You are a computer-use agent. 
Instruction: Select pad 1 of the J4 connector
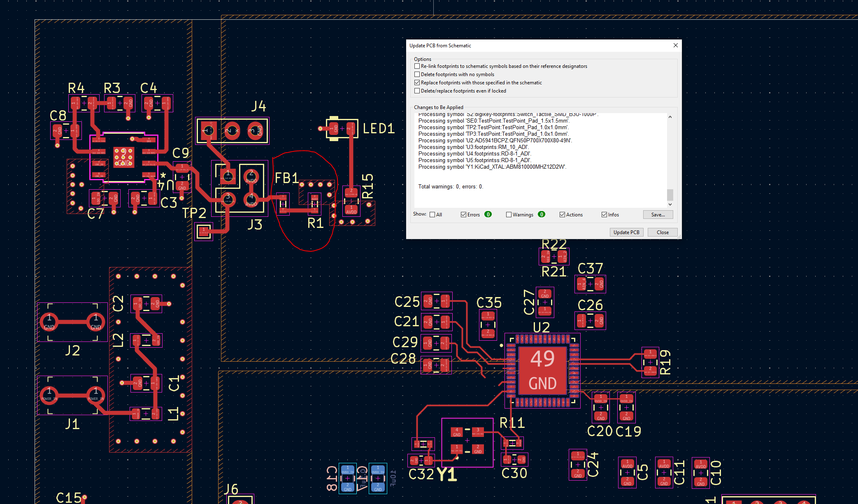(209, 131)
